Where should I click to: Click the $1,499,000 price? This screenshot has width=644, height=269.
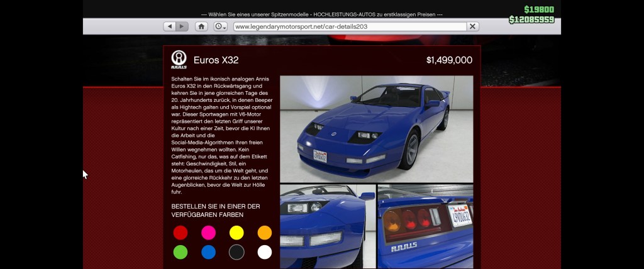click(x=449, y=60)
